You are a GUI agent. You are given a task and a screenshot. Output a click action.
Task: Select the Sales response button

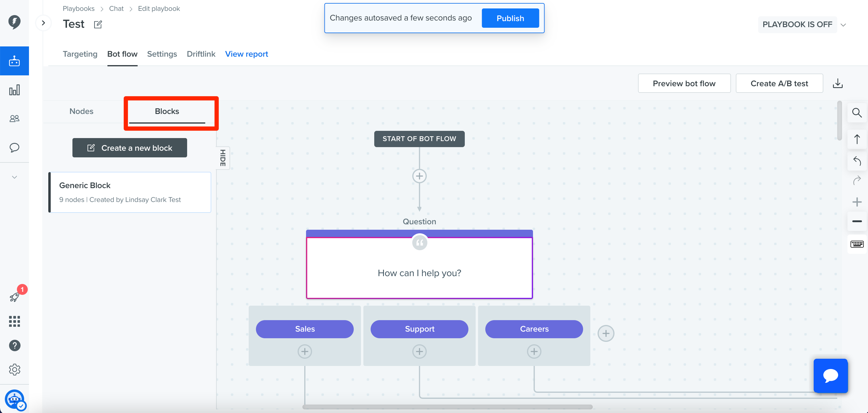pos(305,329)
